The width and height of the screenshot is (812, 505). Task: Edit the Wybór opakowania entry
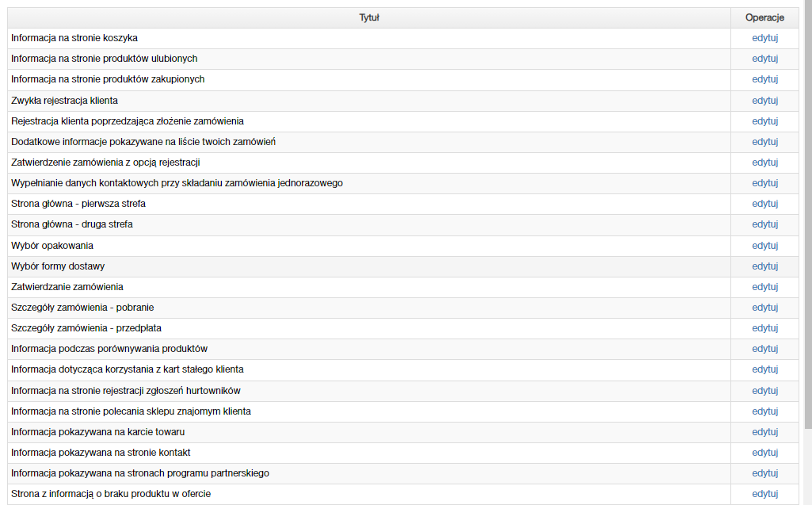click(x=765, y=246)
